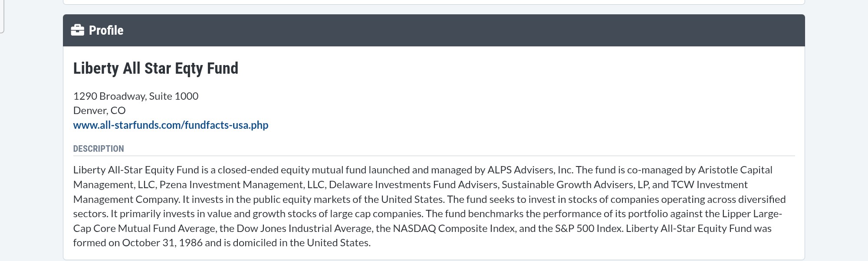Click 'October 31, 1986' formation date text
This screenshot has width=868, height=261.
coord(162,243)
